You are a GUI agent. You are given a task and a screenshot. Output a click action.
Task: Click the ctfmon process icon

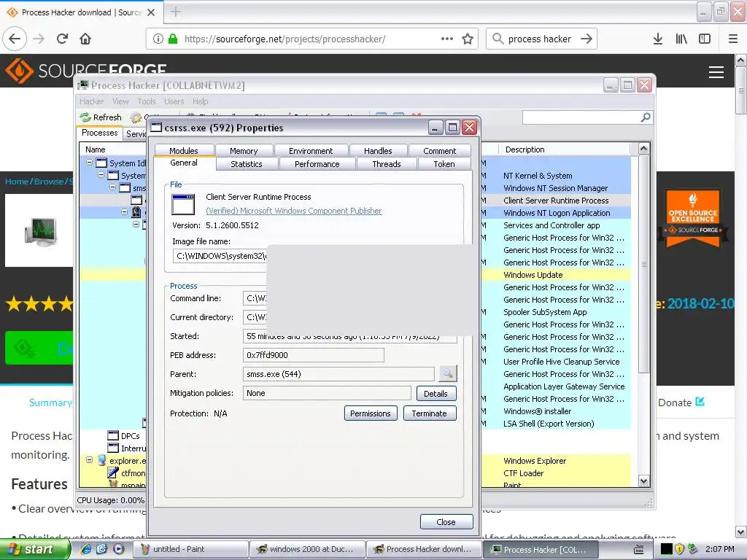tap(113, 472)
